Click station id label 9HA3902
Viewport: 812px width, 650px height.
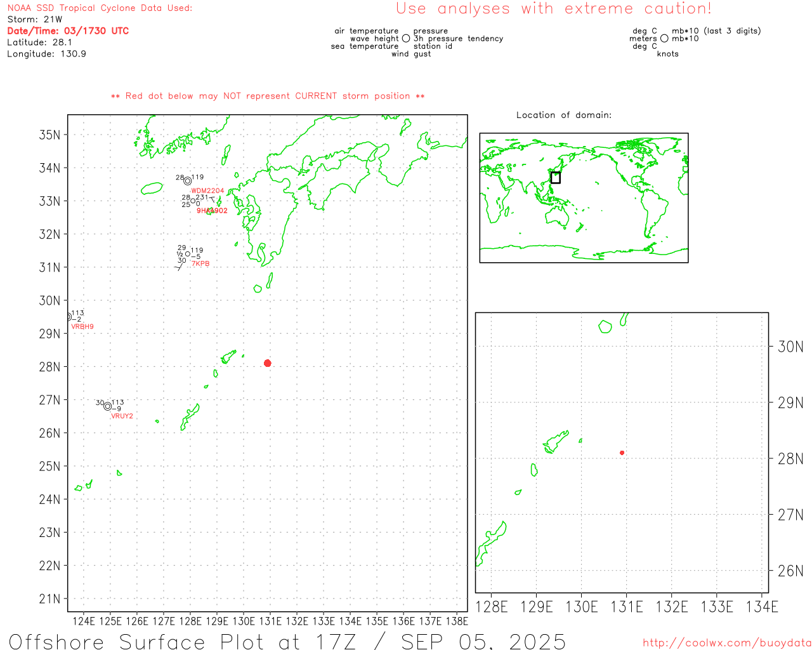(x=212, y=211)
